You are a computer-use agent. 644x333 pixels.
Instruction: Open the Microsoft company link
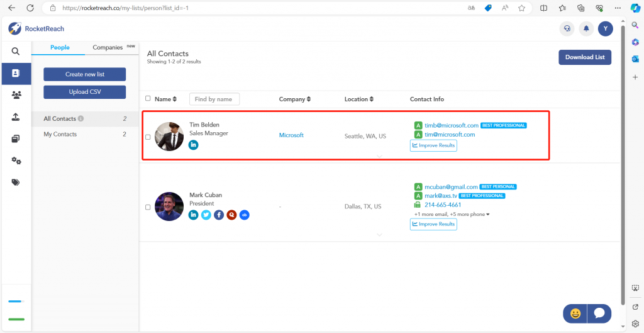(291, 135)
